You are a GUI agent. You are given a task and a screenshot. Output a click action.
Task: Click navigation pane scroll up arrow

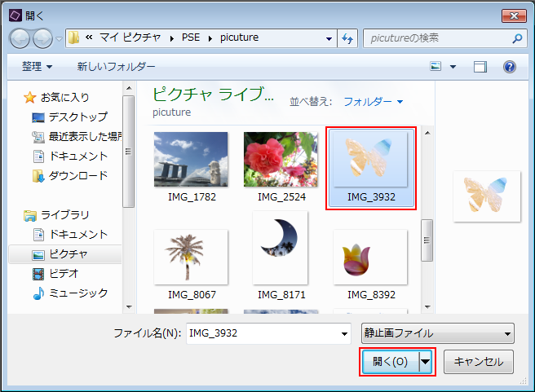(129, 88)
